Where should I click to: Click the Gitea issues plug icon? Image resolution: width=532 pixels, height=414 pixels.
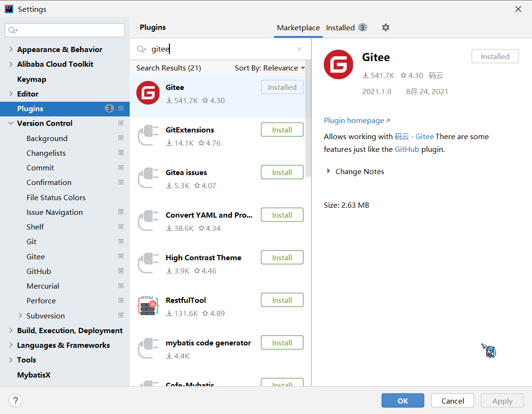148,178
